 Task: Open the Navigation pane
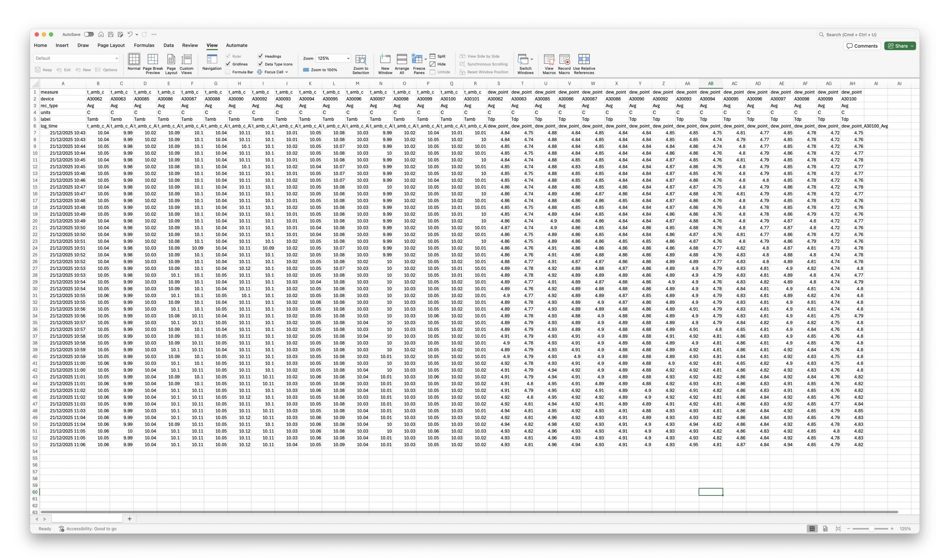(212, 59)
